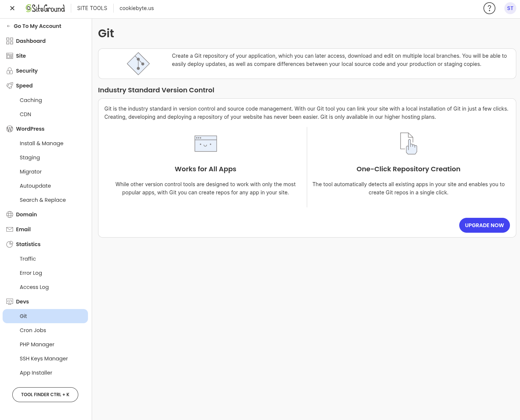The height and width of the screenshot is (420, 520).
Task: Go To My Account link
Action: (x=37, y=26)
